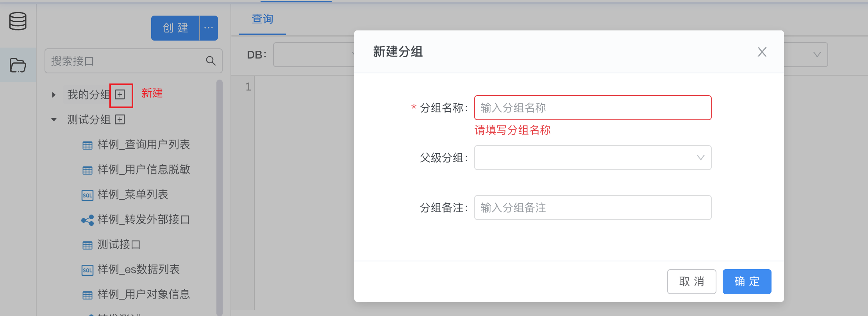
Task: Close the 新建分组 dialog with X
Action: point(762,52)
